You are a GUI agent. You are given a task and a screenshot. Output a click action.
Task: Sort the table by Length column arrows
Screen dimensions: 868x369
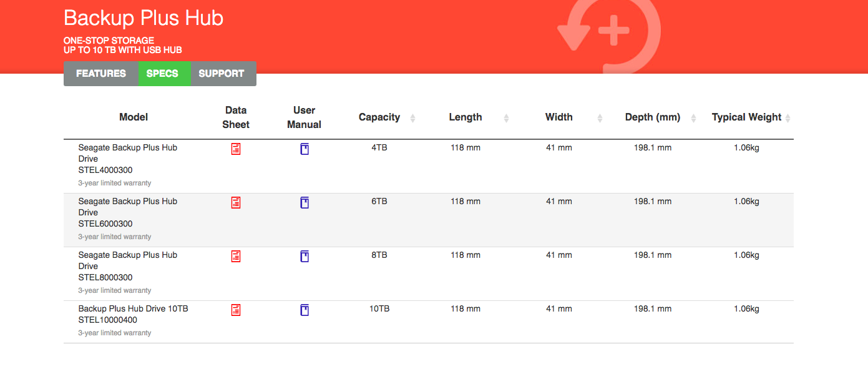(x=507, y=118)
